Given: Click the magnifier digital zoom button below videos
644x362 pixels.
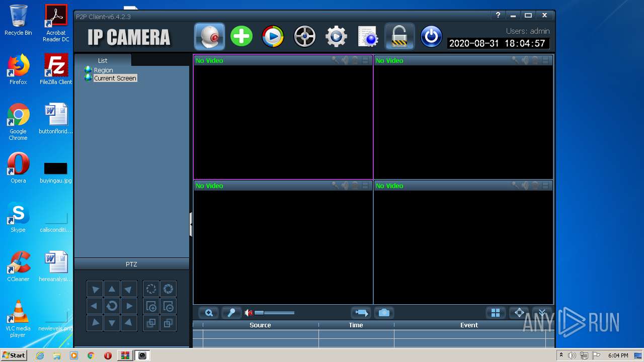Looking at the screenshot, I should (208, 313).
